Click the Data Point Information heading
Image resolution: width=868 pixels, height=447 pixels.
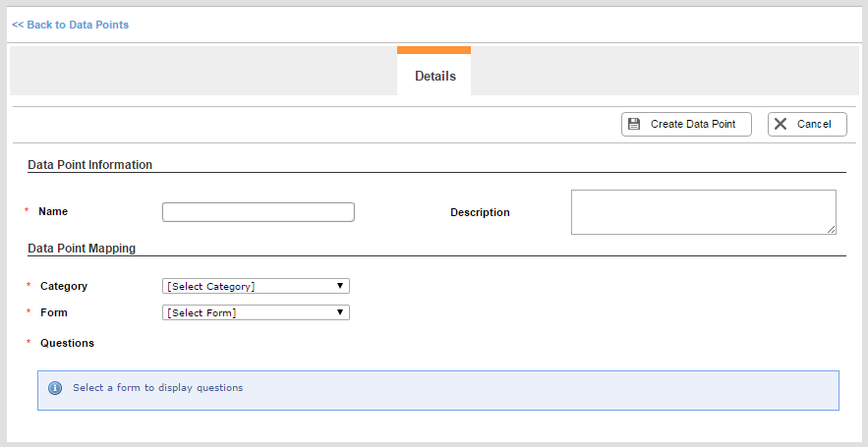pos(90,165)
